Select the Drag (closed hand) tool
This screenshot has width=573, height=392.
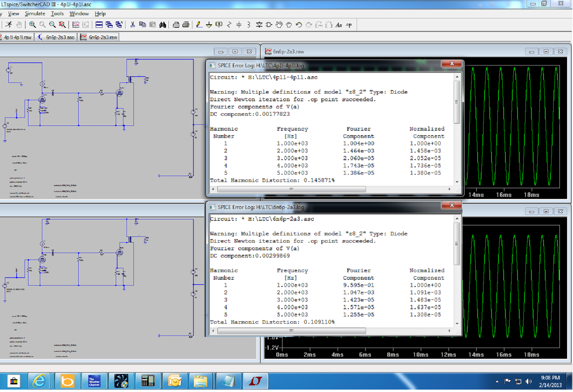pyautogui.click(x=289, y=25)
